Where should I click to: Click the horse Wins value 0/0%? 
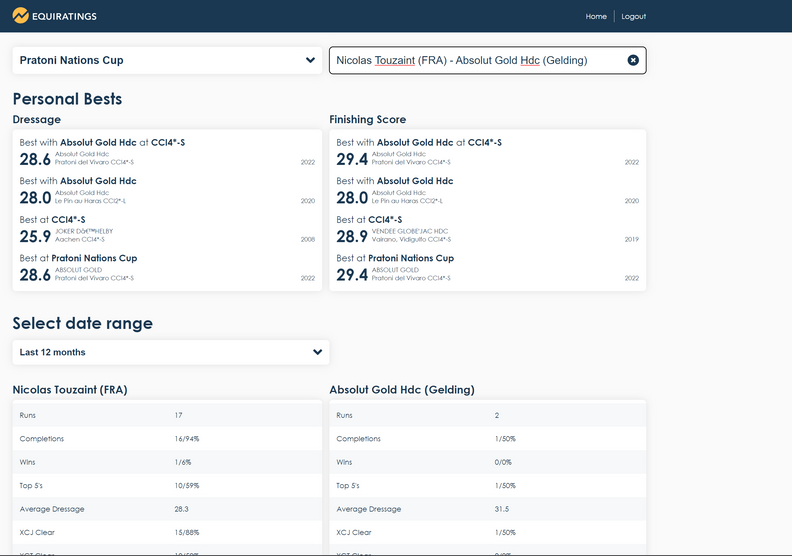[x=503, y=462]
